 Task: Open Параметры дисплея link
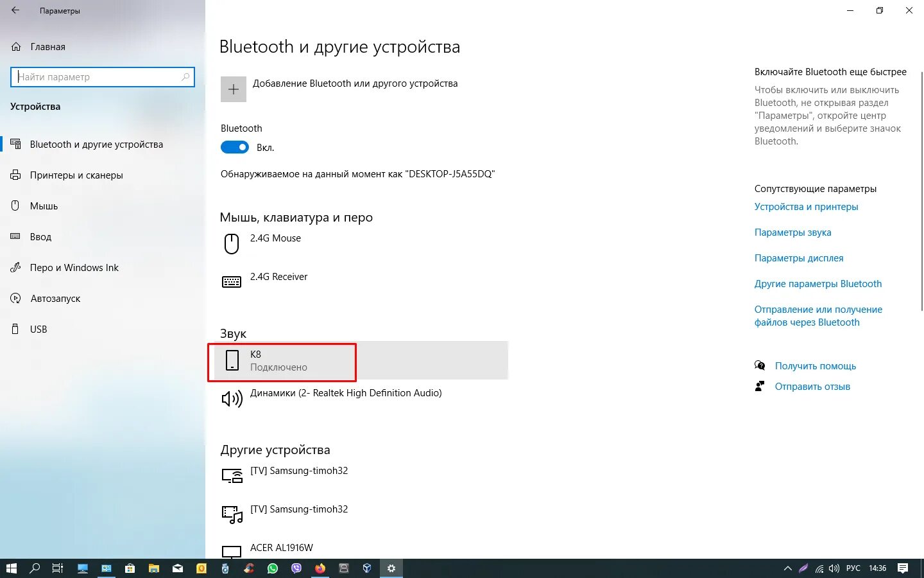click(799, 258)
